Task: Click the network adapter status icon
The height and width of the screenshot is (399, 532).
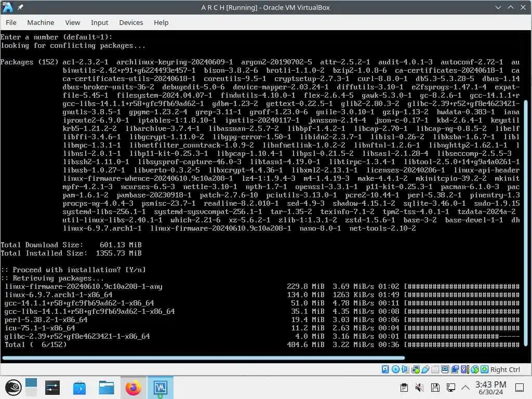Action: (x=415, y=369)
